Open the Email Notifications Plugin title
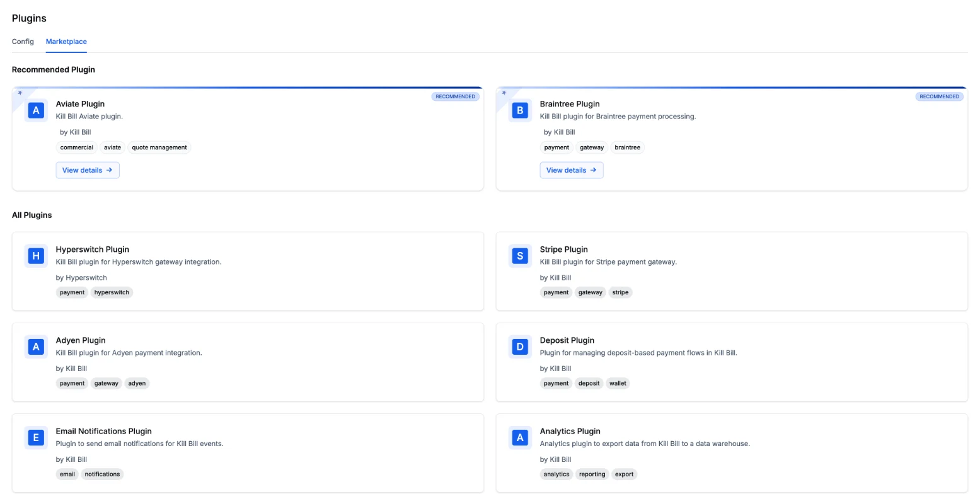This screenshot has height=494, width=980. click(104, 431)
